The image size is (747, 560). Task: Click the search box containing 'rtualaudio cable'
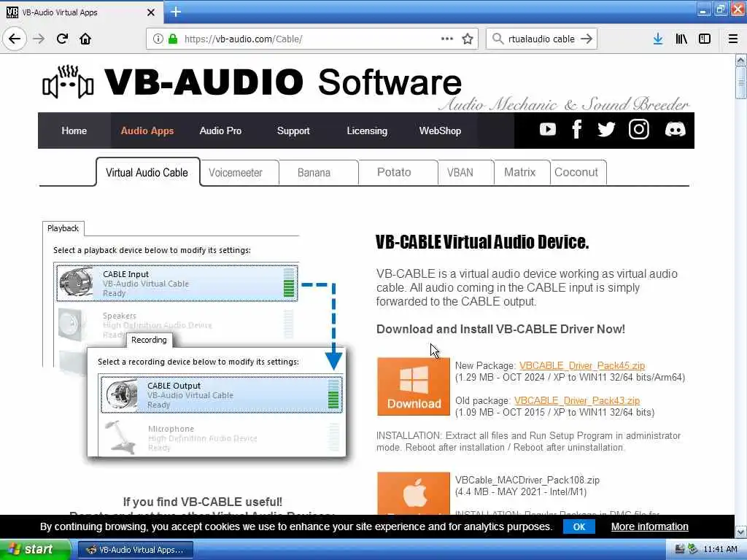541,39
